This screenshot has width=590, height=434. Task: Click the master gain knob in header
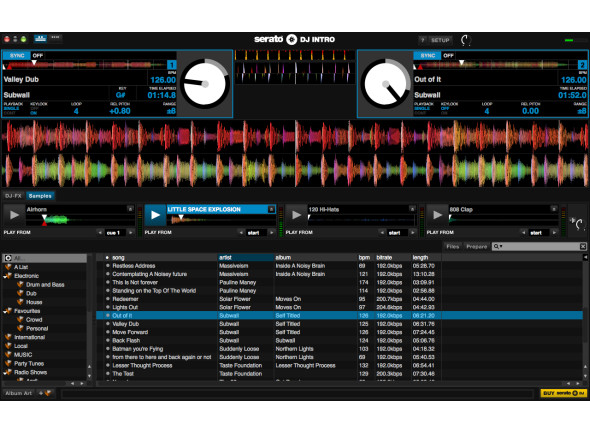pos(466,40)
